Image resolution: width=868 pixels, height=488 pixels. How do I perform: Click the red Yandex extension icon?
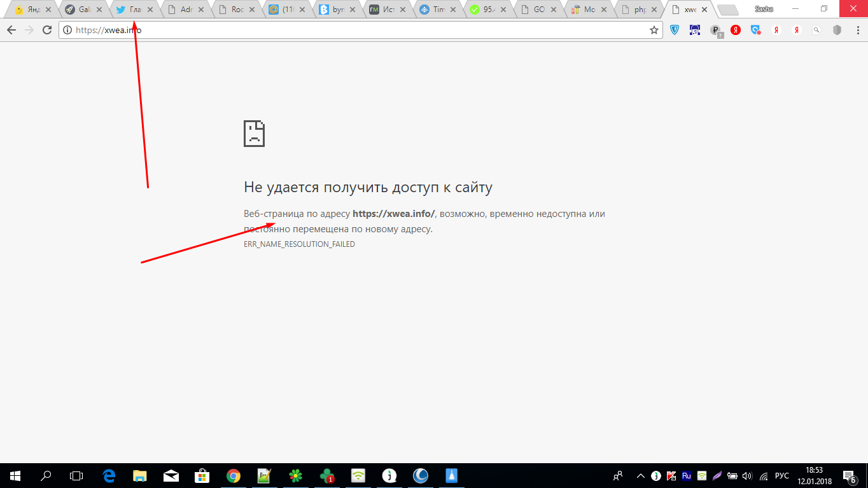point(736,30)
